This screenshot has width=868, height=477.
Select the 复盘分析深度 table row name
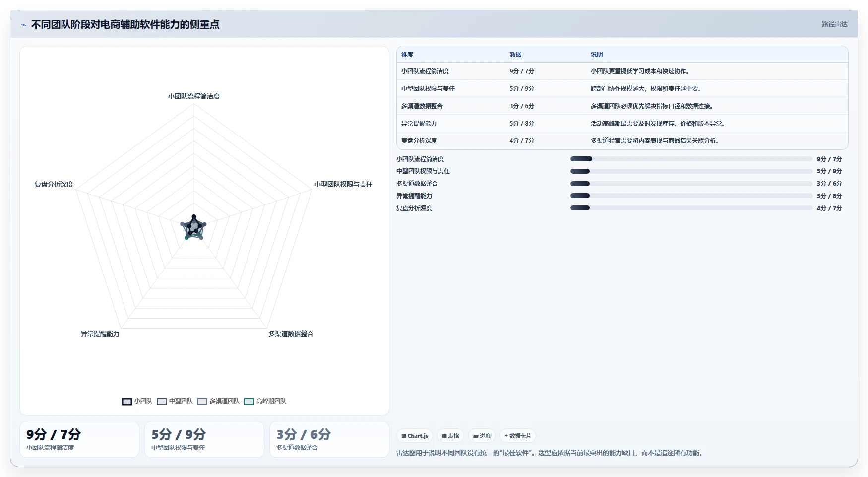[419, 141]
